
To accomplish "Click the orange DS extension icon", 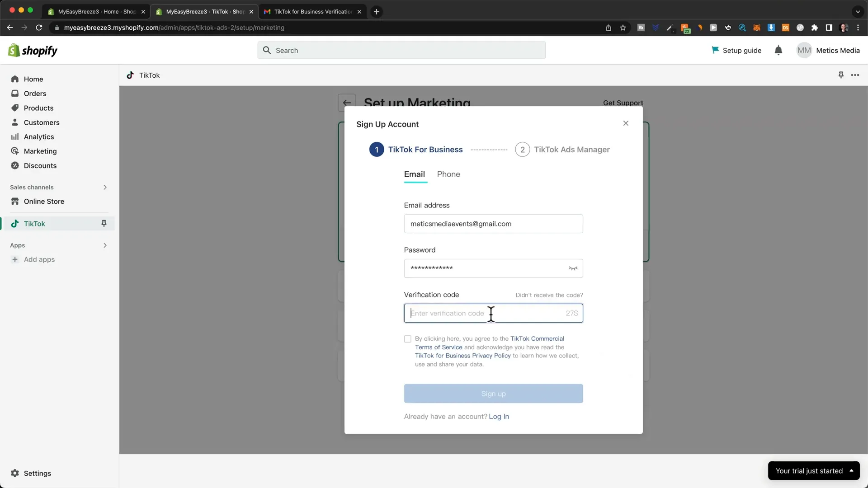I will tap(786, 28).
